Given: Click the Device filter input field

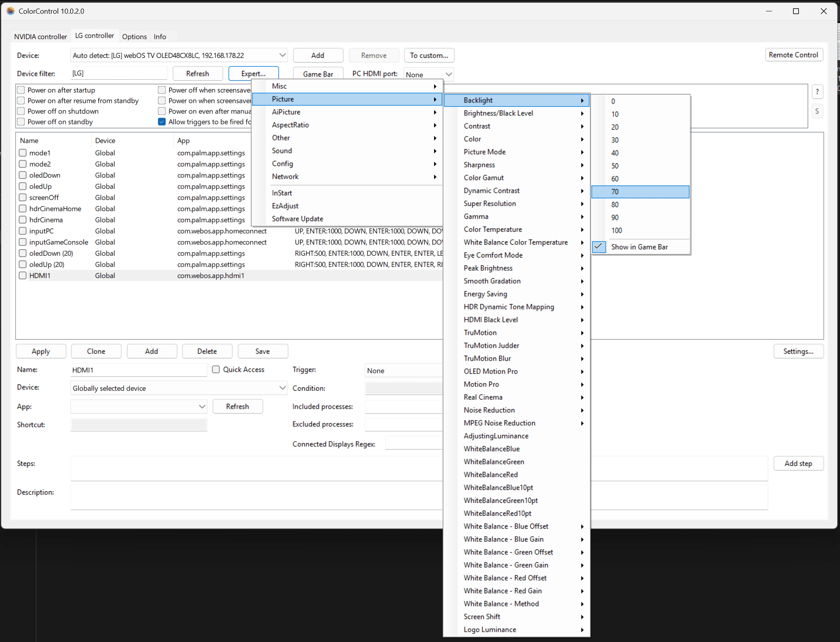Looking at the screenshot, I should tap(119, 73).
